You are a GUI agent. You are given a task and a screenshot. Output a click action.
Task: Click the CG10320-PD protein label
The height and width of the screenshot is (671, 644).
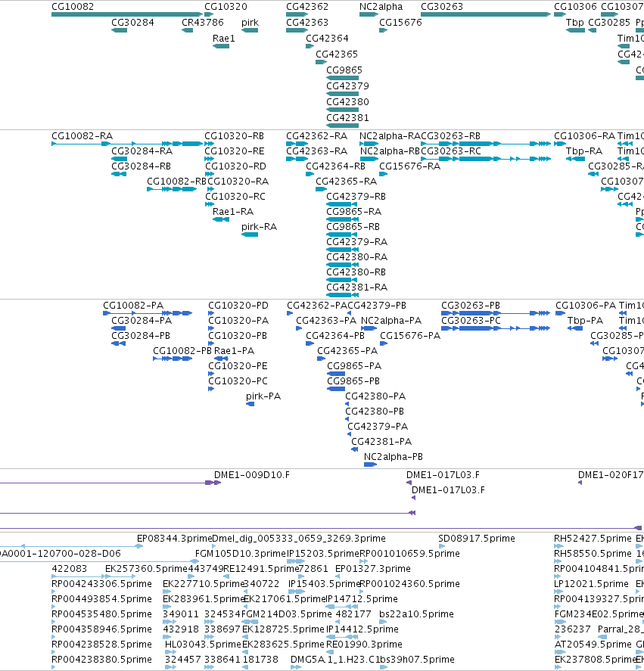pyautogui.click(x=238, y=306)
